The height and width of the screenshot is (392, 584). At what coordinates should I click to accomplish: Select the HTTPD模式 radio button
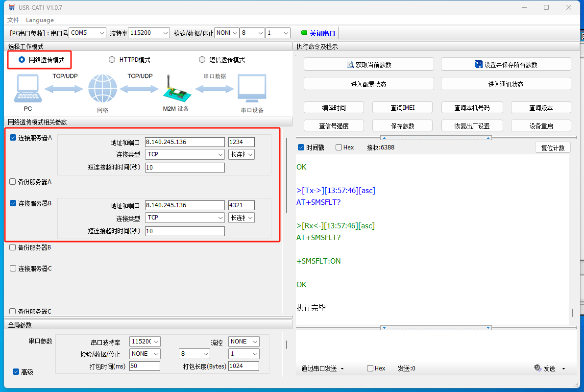(x=112, y=60)
